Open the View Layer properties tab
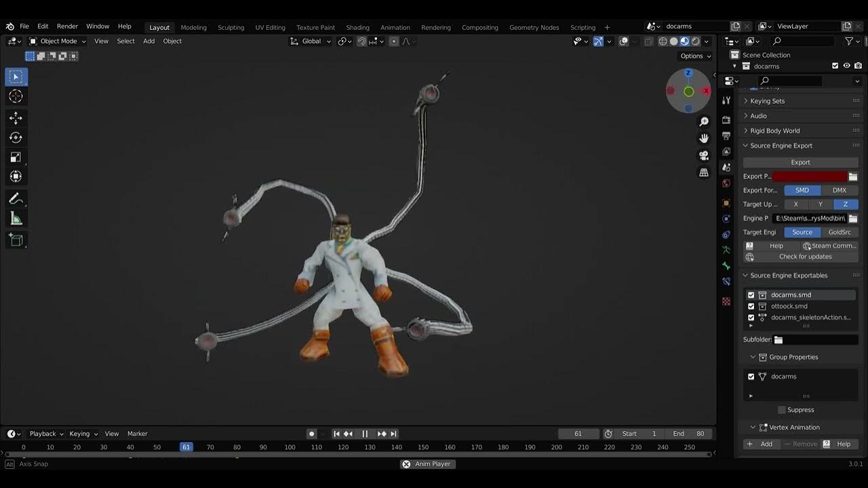This screenshot has height=488, width=868. coord(726,152)
